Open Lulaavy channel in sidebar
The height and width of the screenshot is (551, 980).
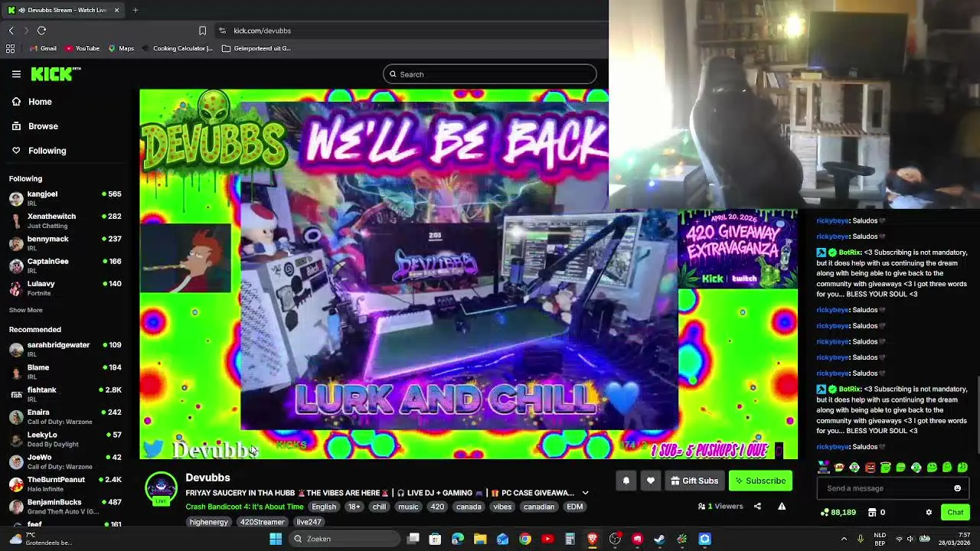tap(66, 288)
